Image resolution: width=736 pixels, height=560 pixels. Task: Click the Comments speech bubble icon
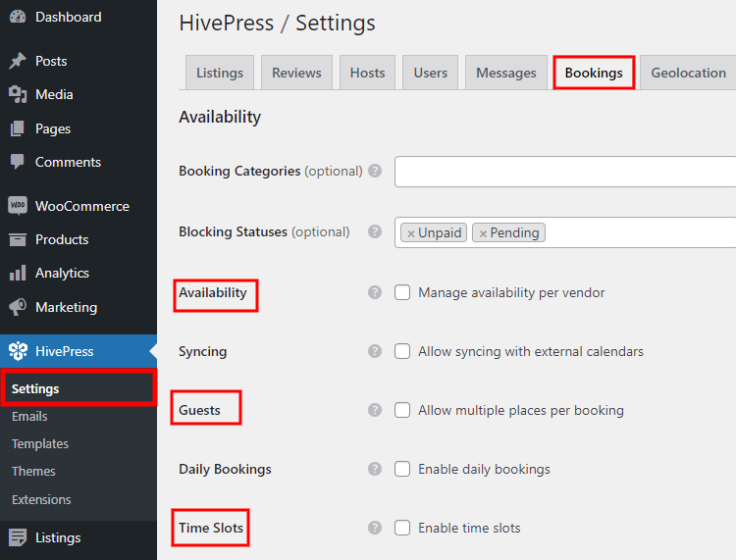(18, 162)
